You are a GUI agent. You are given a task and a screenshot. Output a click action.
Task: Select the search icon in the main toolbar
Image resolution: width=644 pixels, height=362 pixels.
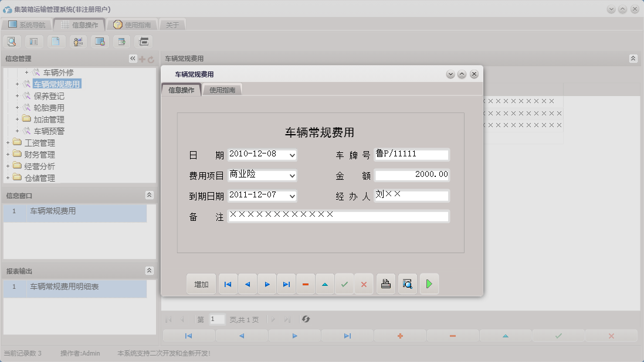click(x=12, y=42)
